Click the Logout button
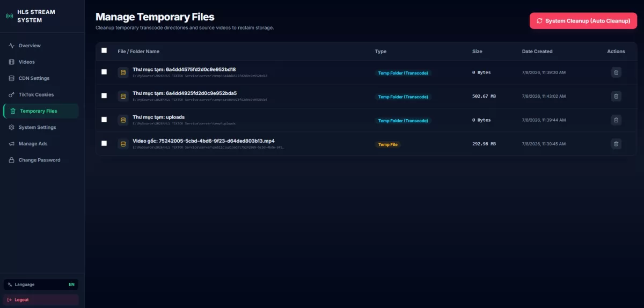The image size is (644, 308). tap(41, 300)
